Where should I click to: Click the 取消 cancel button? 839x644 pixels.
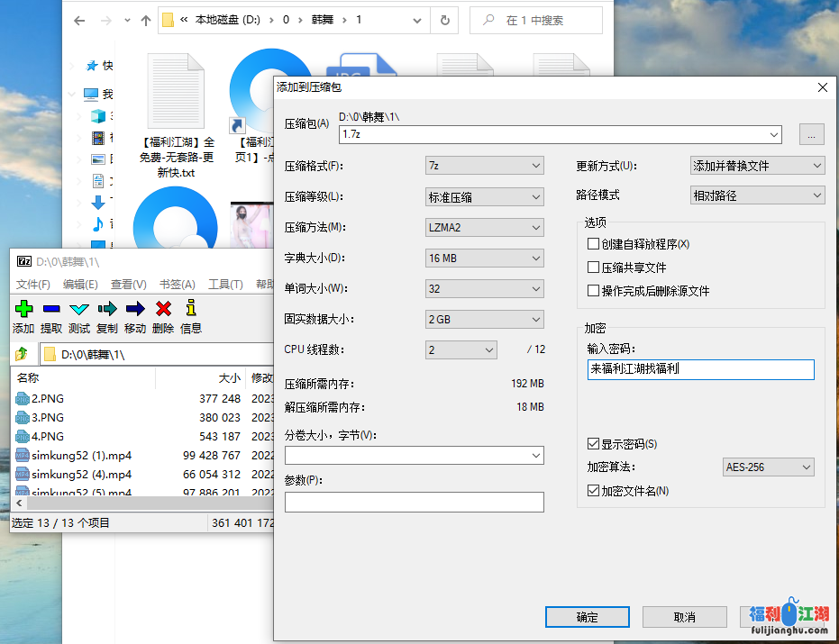pyautogui.click(x=684, y=617)
